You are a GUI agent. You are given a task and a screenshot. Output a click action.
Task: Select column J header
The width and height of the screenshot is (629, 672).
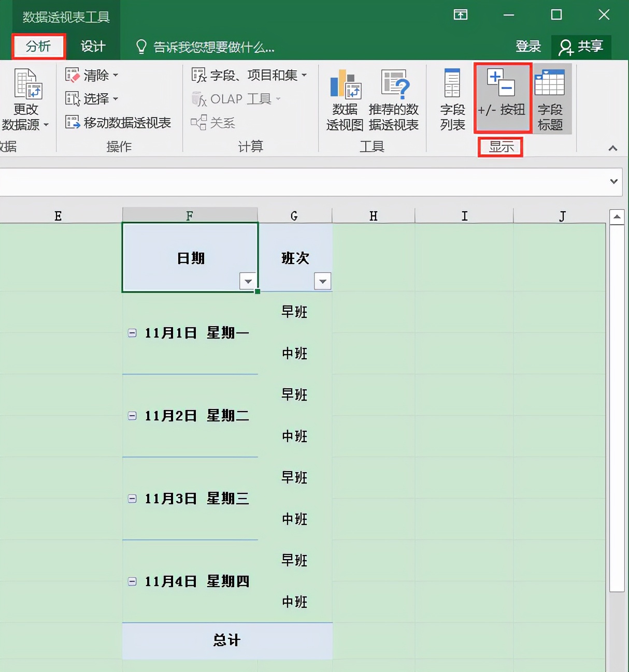[563, 216]
